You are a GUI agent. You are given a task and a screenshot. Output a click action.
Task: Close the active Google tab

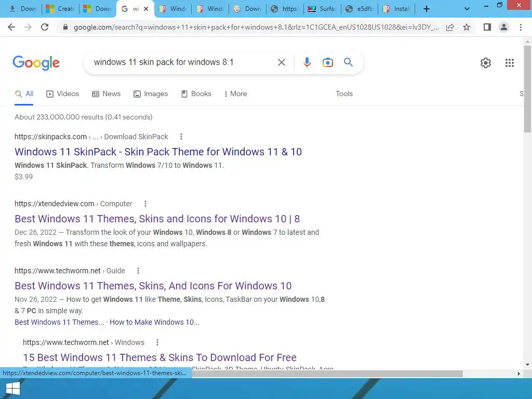tap(146, 9)
